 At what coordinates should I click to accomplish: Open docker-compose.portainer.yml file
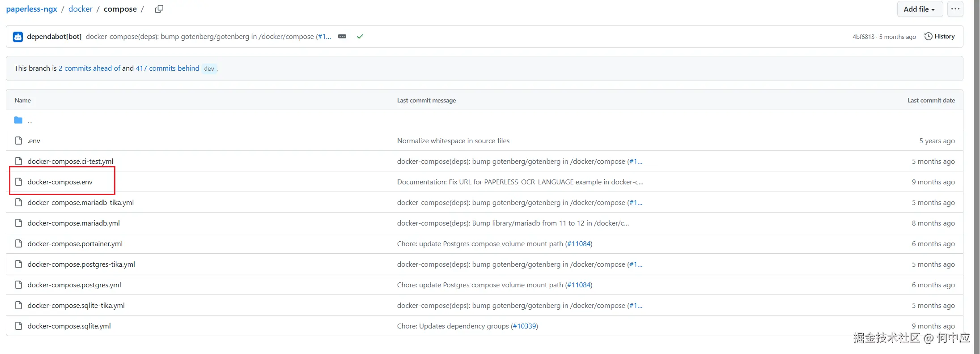coord(75,243)
